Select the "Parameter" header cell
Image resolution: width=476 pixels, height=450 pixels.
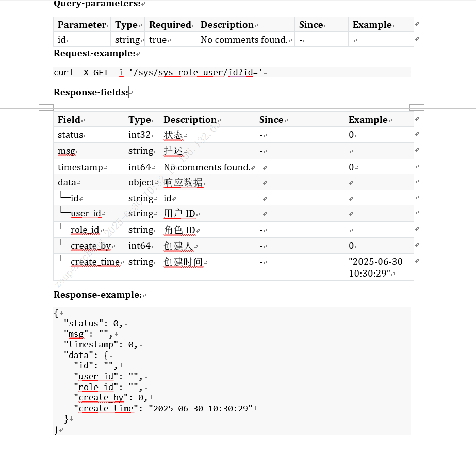click(82, 25)
